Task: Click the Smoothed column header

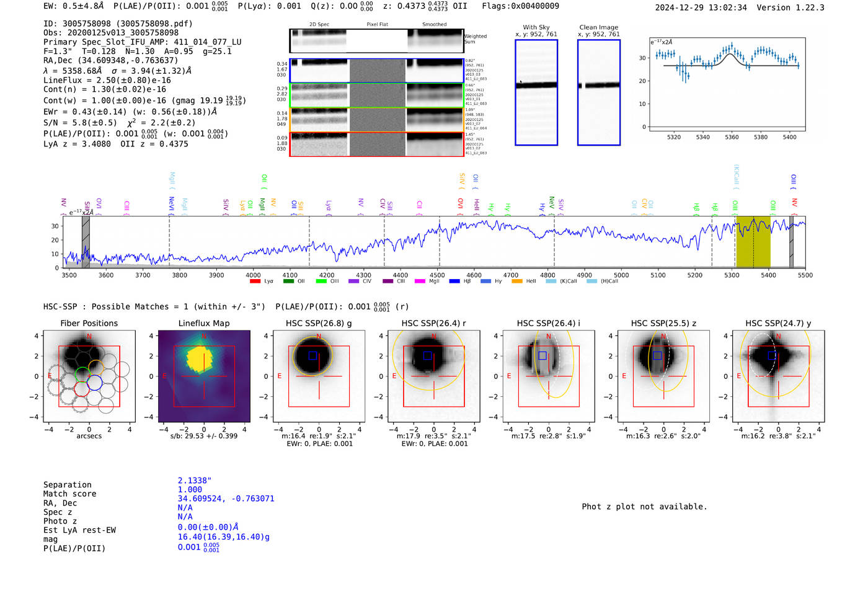Action: click(434, 25)
